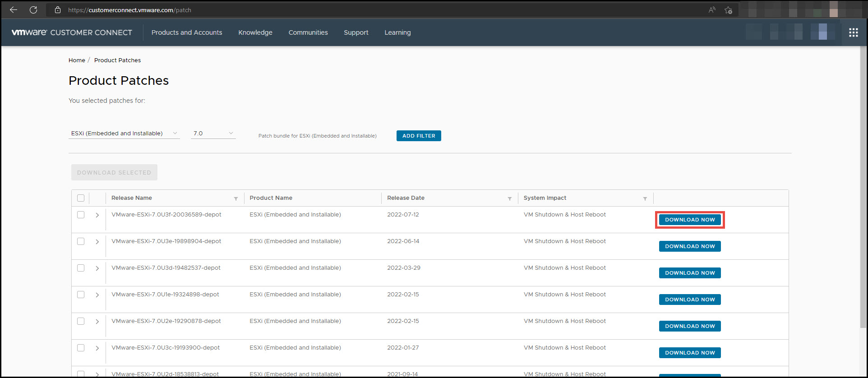The image size is (868, 378).
Task: Open the Knowledge menu
Action: 255,32
